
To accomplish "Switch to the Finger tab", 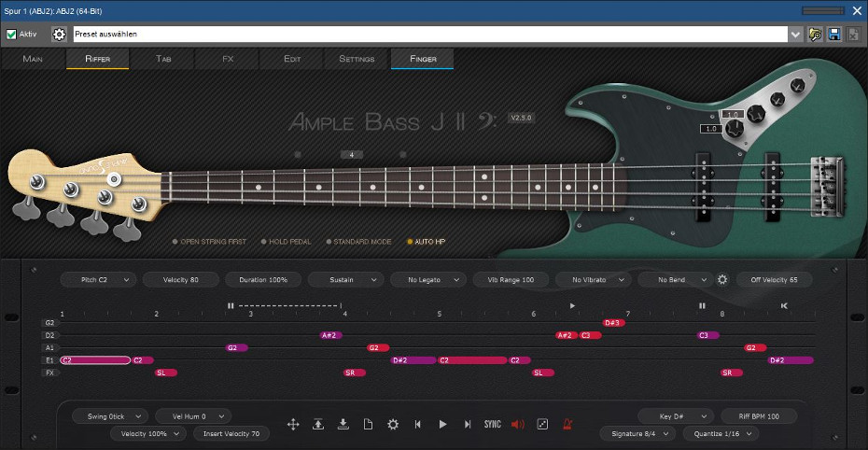I will pyautogui.click(x=423, y=59).
